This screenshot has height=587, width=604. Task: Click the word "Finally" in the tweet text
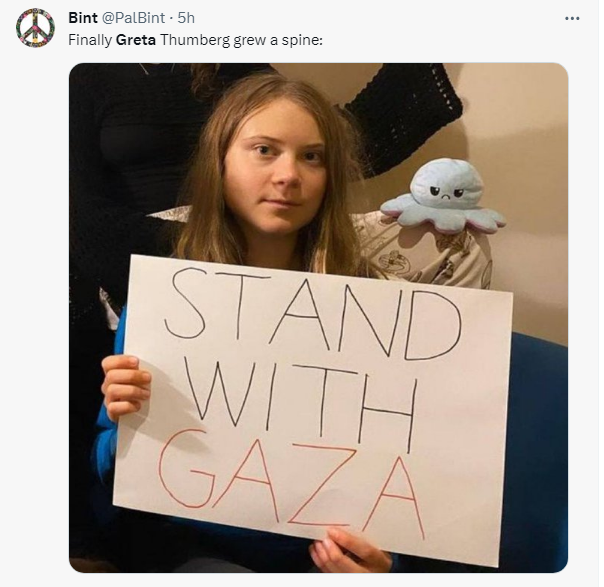[90, 40]
